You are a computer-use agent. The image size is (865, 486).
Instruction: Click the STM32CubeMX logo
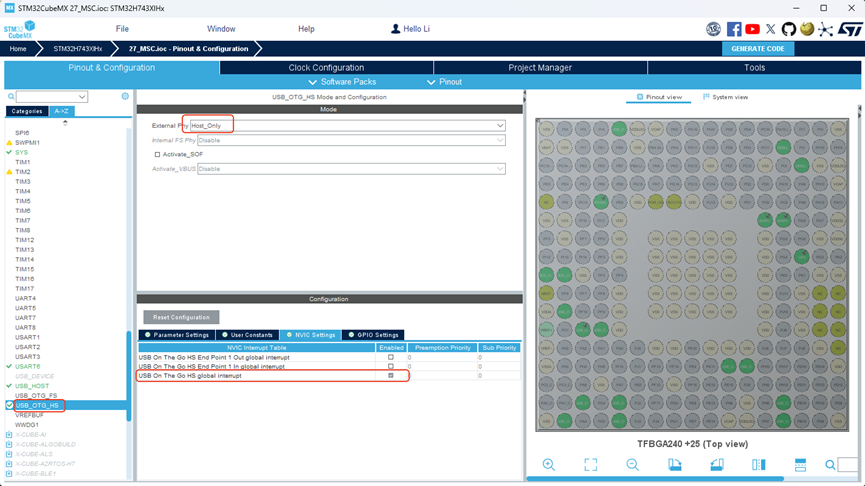[x=20, y=29]
